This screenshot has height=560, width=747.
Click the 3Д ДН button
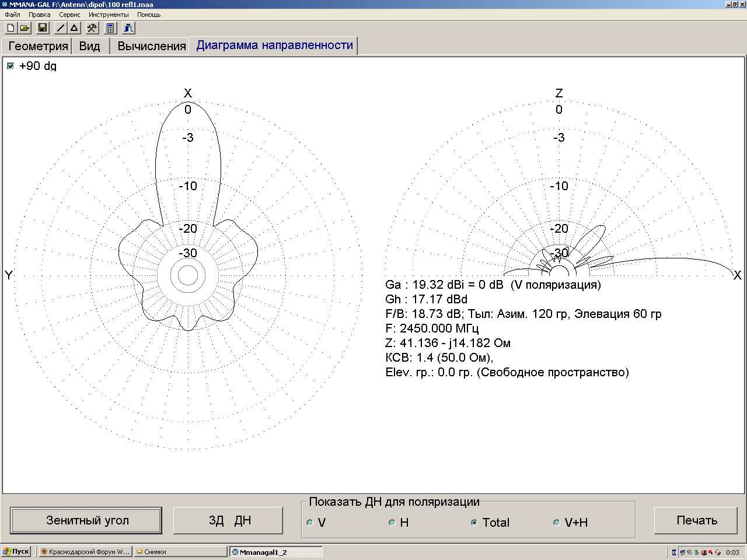(x=229, y=520)
